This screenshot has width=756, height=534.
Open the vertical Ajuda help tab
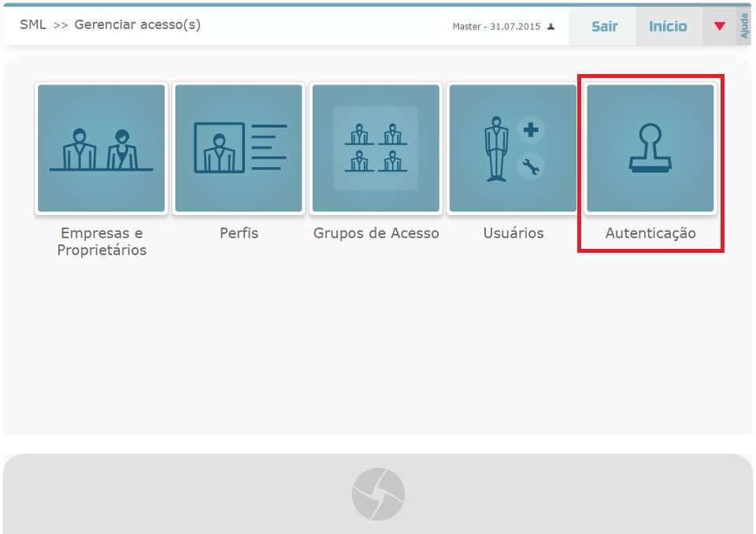click(x=744, y=26)
